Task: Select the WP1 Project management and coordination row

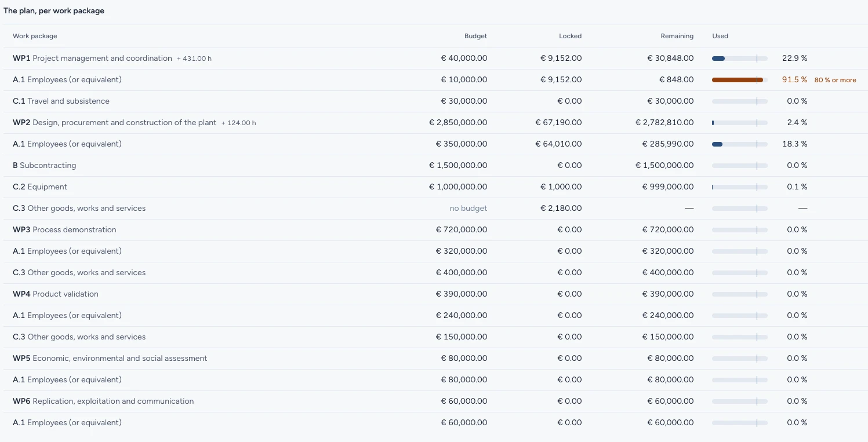Action: pyautogui.click(x=434, y=59)
